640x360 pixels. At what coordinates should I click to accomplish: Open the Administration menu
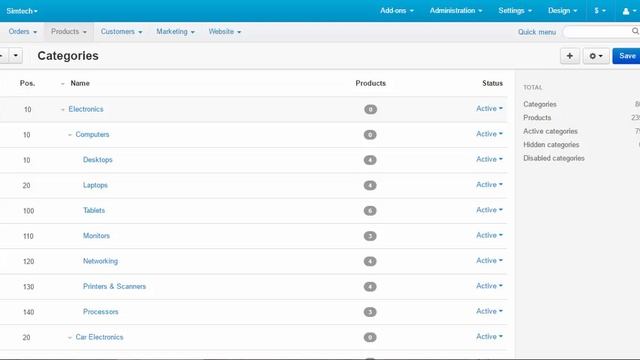pyautogui.click(x=456, y=11)
